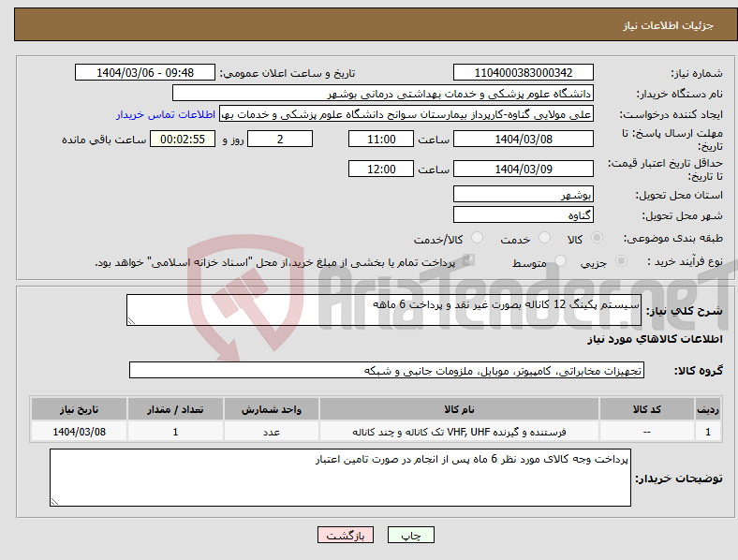
Task: Select the خدمت radio button
Action: [x=544, y=238]
